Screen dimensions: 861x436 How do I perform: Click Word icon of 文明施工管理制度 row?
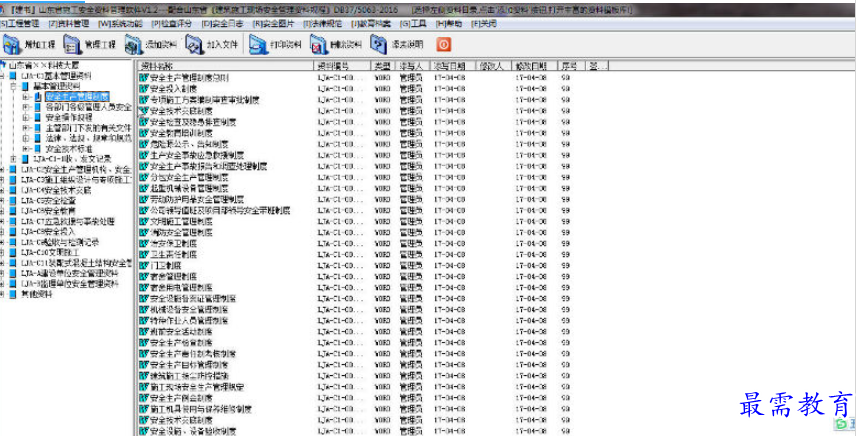(144, 221)
